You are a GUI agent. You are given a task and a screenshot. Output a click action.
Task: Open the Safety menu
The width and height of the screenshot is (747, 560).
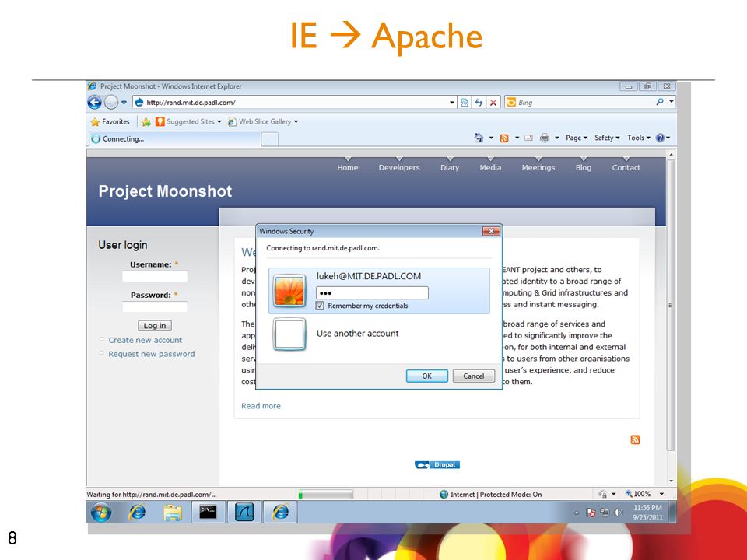607,138
